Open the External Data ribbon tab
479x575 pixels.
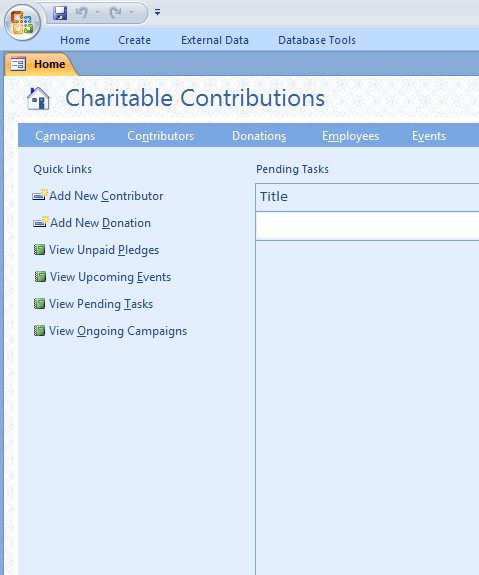click(215, 40)
